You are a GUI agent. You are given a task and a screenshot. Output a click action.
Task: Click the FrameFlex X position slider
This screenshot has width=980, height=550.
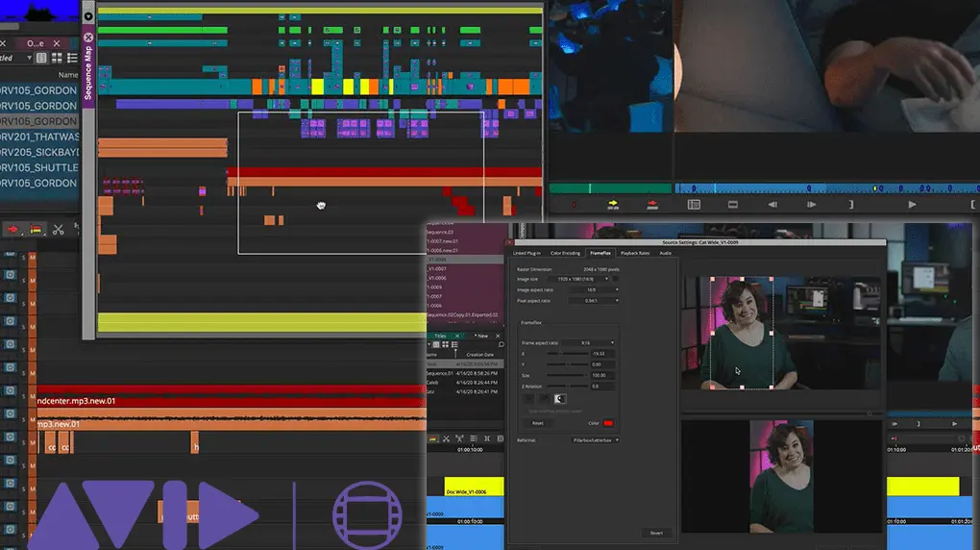(x=567, y=354)
